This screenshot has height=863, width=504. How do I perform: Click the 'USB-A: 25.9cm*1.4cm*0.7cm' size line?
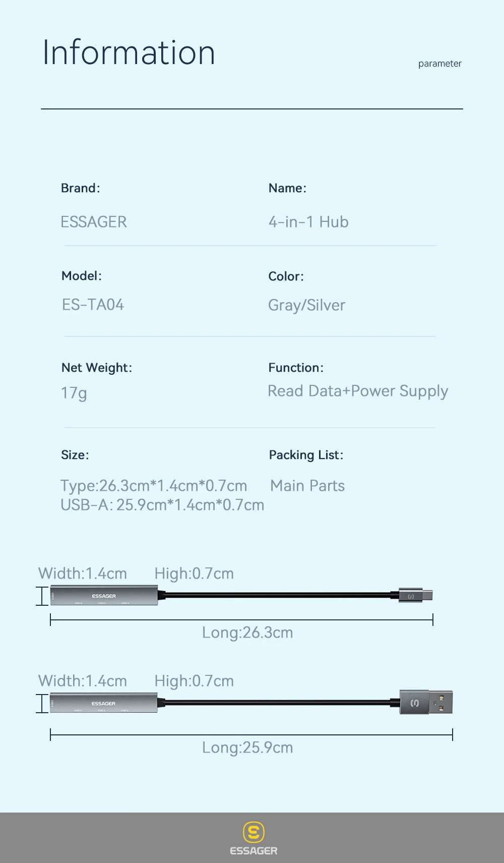[162, 505]
